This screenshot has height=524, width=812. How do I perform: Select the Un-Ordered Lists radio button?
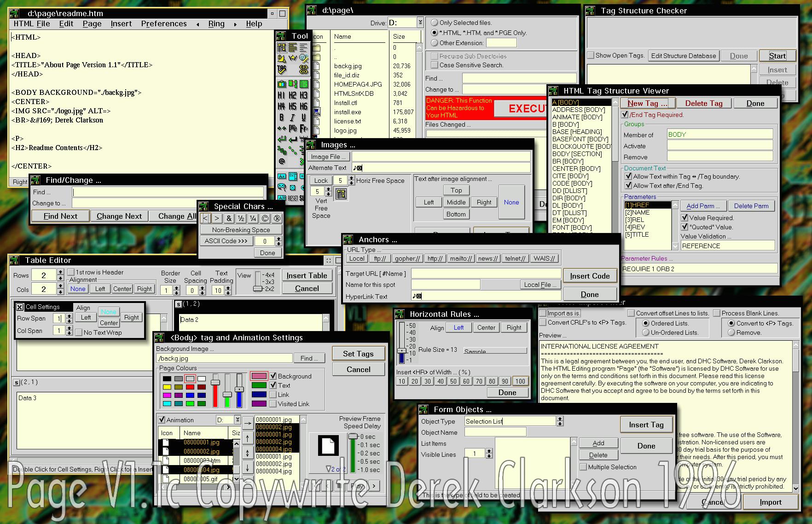[x=646, y=332]
